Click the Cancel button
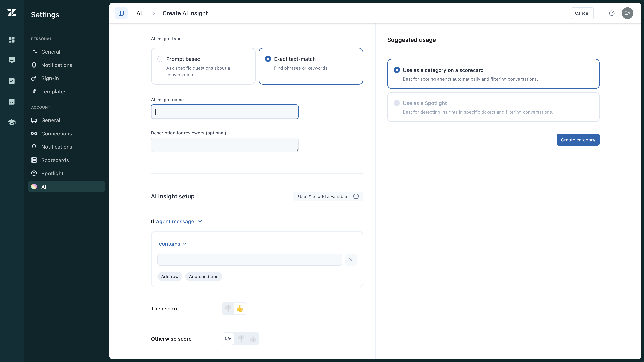This screenshot has width=644, height=362. [582, 13]
